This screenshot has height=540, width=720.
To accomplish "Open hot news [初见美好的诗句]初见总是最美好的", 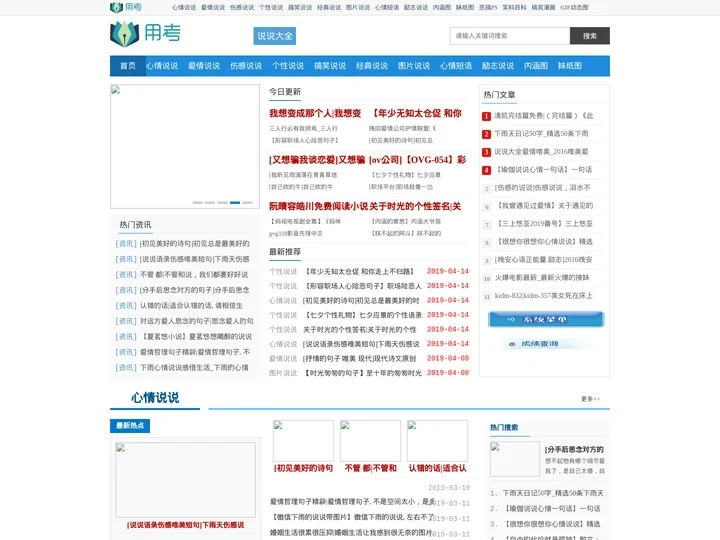I will (194, 243).
